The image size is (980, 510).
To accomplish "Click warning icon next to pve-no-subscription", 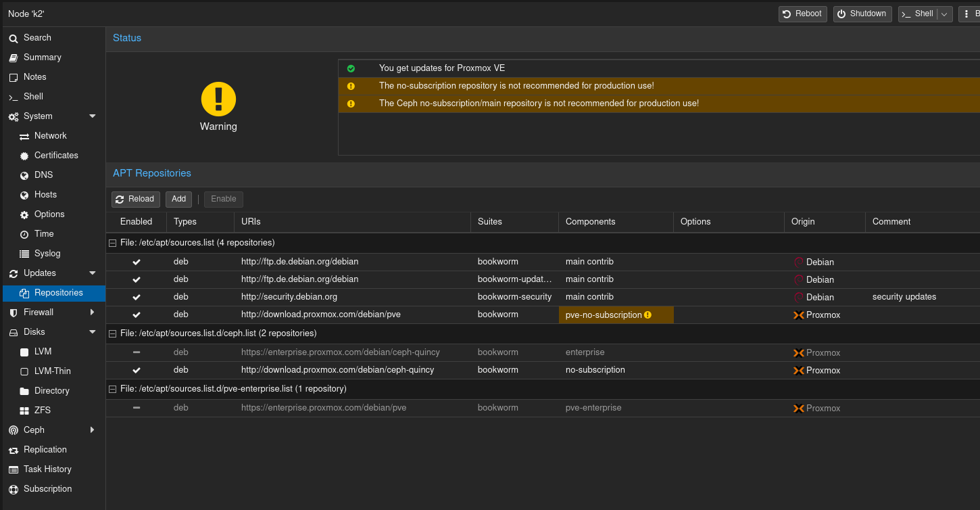I will (x=647, y=315).
